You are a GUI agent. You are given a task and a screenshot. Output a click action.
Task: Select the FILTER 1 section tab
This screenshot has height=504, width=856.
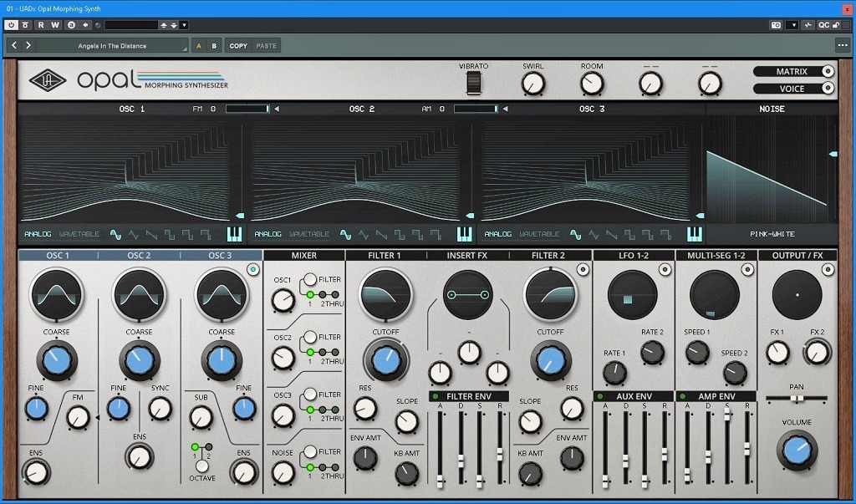385,256
